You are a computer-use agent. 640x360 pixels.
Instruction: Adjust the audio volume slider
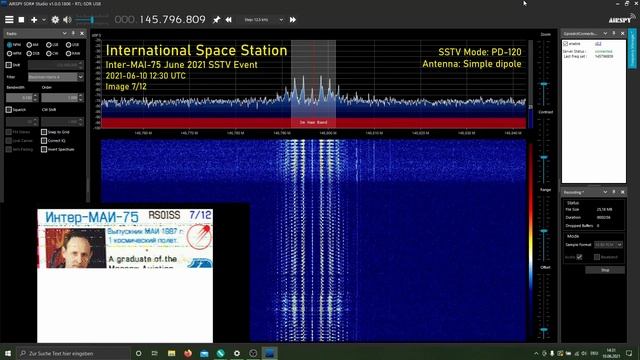pos(91,20)
